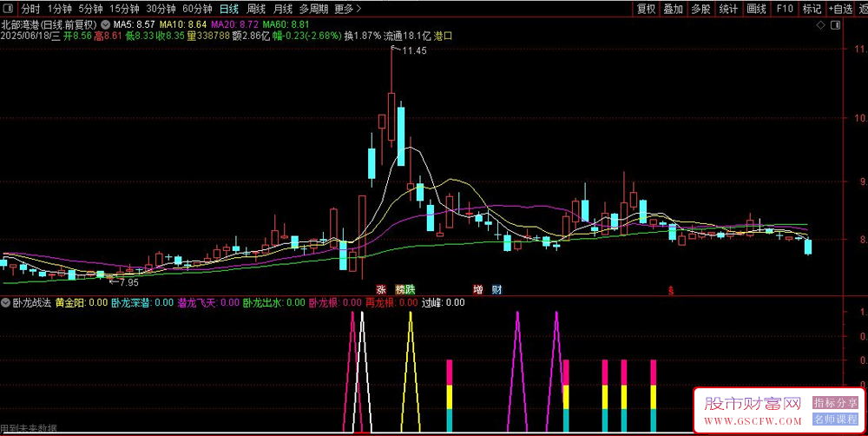This screenshot has height=436, width=868.
Task: Activate the 画线 drawing tool
Action: tap(756, 9)
